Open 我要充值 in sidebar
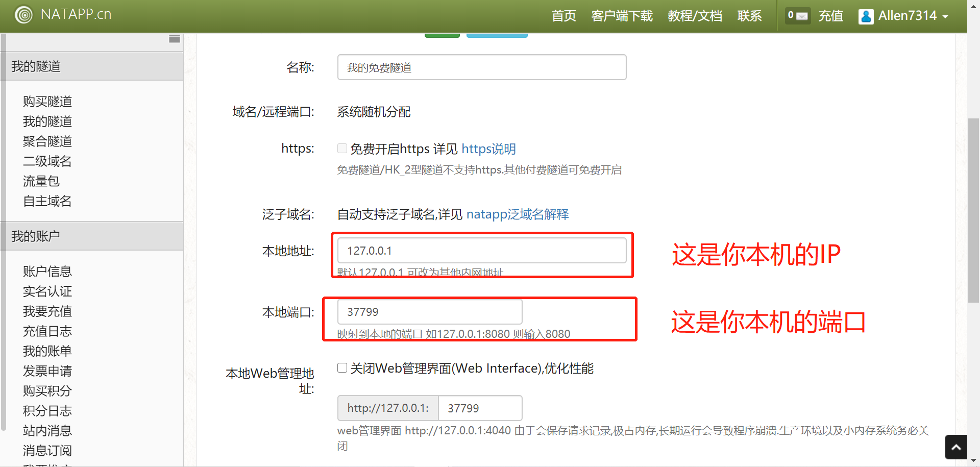The image size is (980, 467). (x=47, y=311)
